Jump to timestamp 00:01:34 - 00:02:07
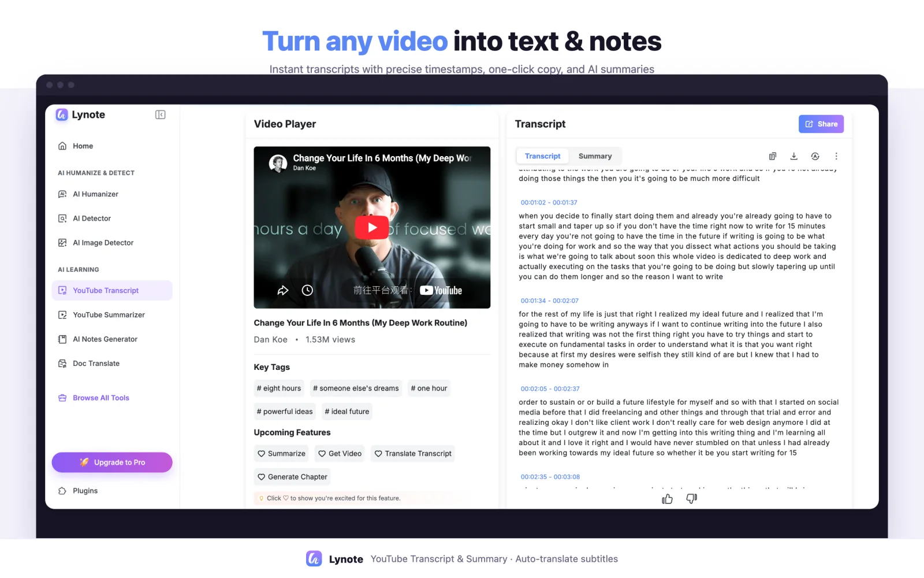924x578 pixels. (x=549, y=301)
